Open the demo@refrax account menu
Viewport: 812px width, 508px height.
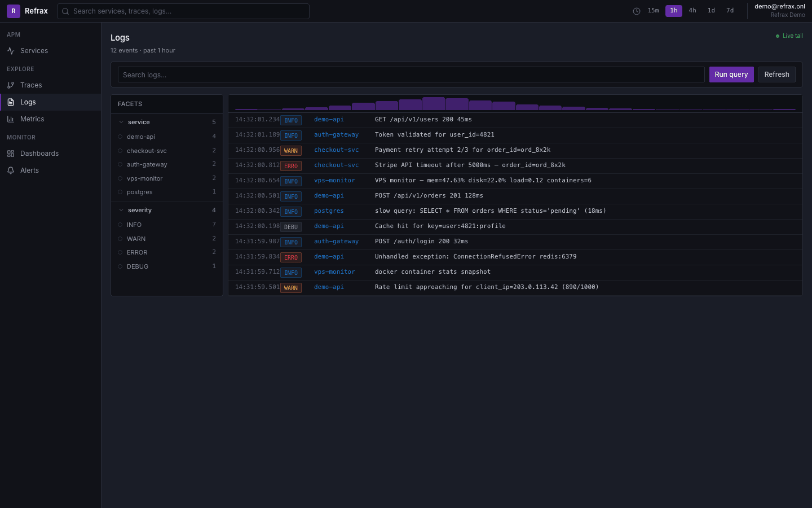[780, 11]
